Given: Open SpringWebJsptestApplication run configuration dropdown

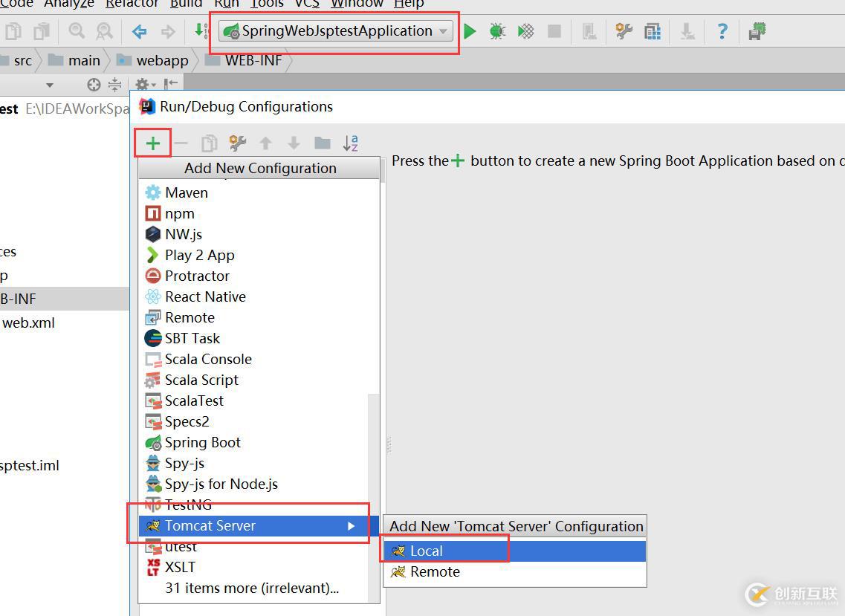Looking at the screenshot, I should click(x=336, y=31).
